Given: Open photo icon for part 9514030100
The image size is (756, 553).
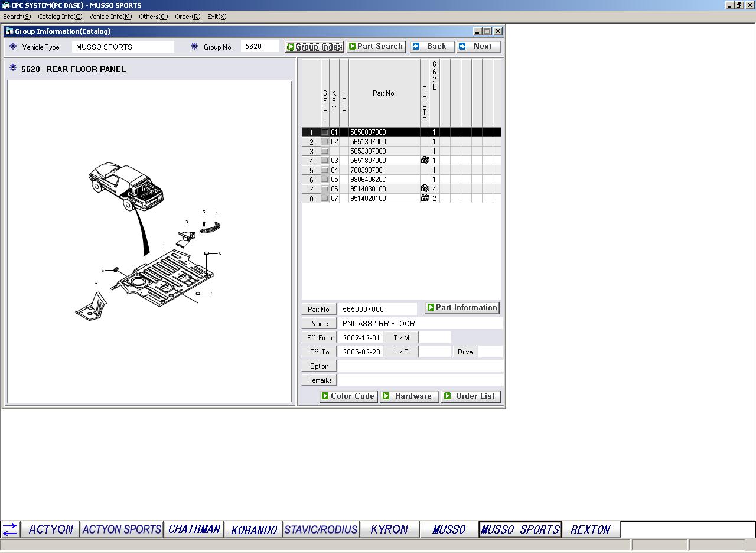Looking at the screenshot, I should click(424, 188).
